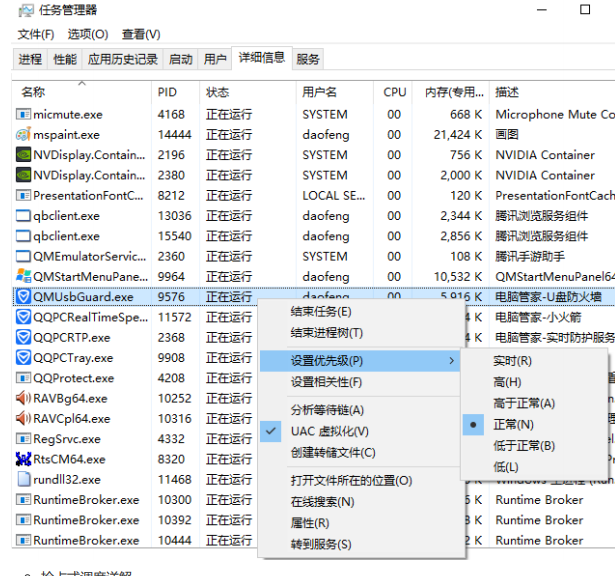This screenshot has height=576, width=615.
Task: Set priority to 低(L)
Action: tap(534, 467)
